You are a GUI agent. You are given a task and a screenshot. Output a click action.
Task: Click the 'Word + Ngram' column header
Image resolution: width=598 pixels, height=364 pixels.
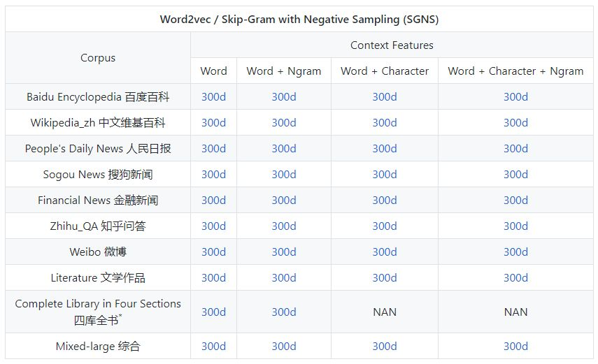click(284, 71)
